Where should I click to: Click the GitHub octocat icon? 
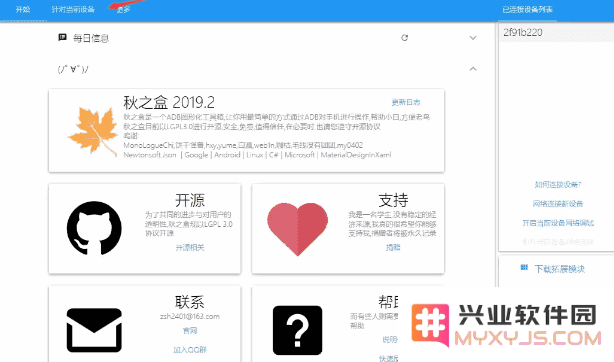click(94, 228)
